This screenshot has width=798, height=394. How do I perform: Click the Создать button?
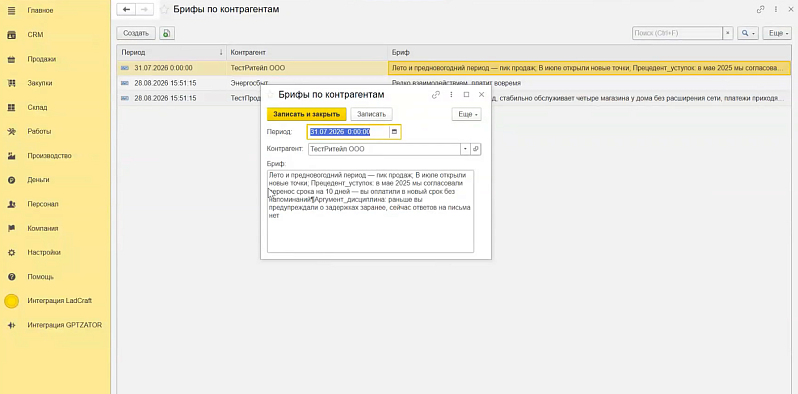136,33
